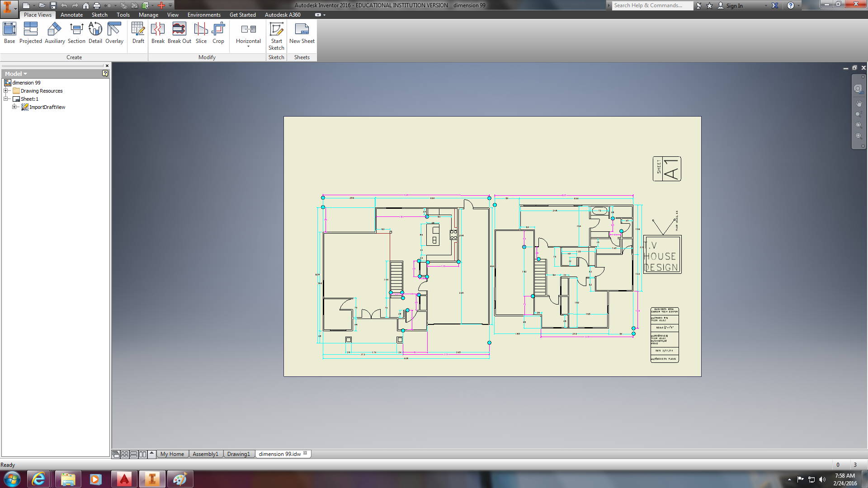The width and height of the screenshot is (868, 488).
Task: Expand the Drawing Resources folder
Action: (x=6, y=91)
